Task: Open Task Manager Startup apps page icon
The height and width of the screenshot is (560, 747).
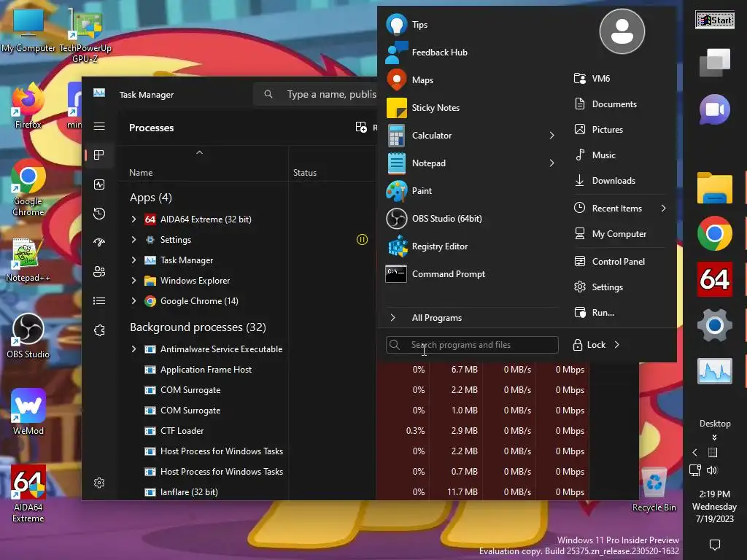Action: point(99,242)
